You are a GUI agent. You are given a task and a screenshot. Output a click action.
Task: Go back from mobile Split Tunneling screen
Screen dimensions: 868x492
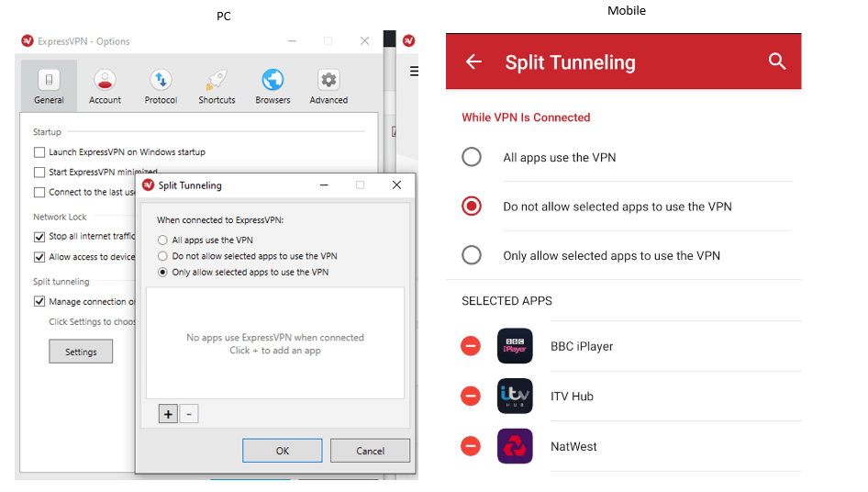[473, 61]
